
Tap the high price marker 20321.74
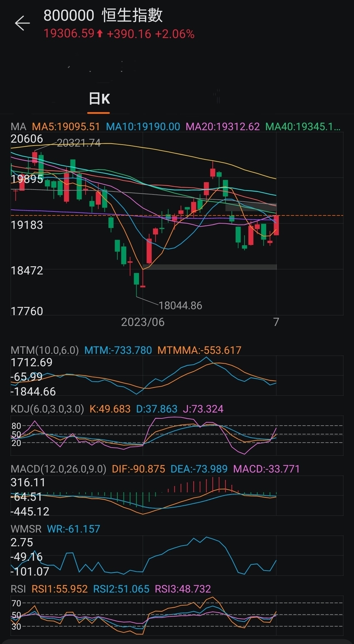pyautogui.click(x=79, y=143)
